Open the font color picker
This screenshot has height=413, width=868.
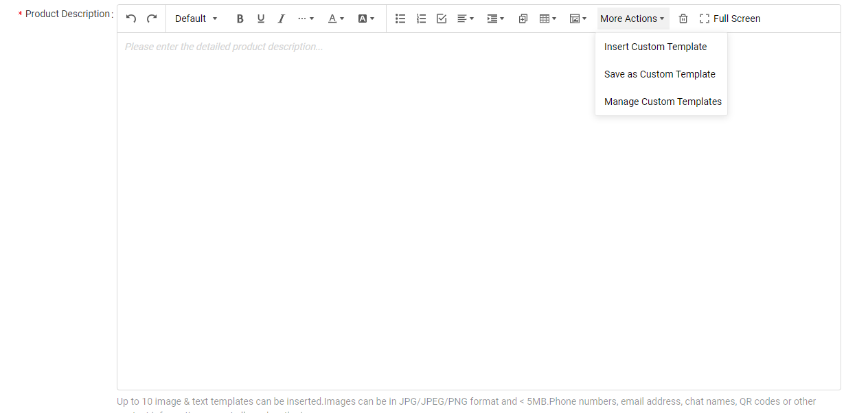336,19
